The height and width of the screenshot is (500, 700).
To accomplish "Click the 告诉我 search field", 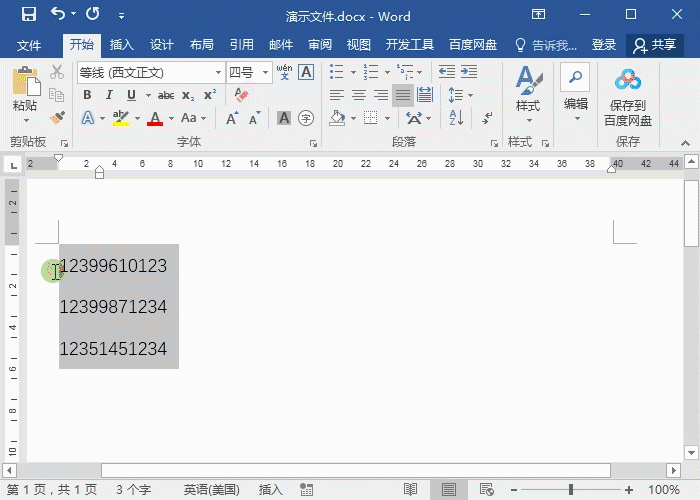I will [x=546, y=45].
